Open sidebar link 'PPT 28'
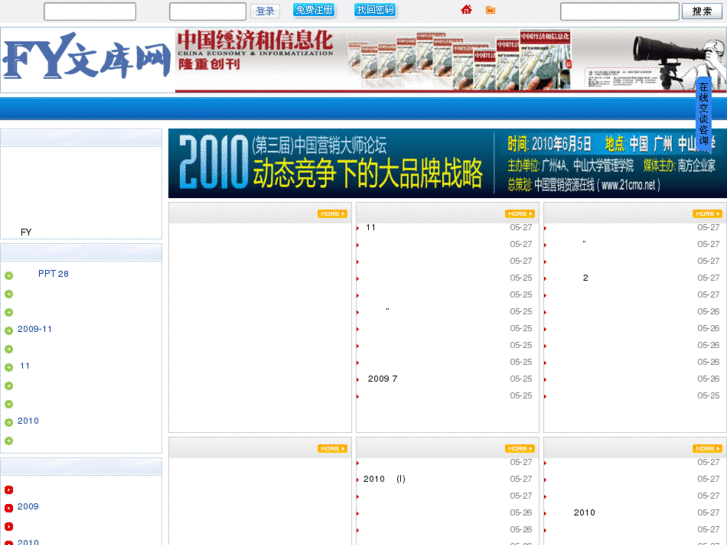Viewport: 727px width, 545px height. 53,274
